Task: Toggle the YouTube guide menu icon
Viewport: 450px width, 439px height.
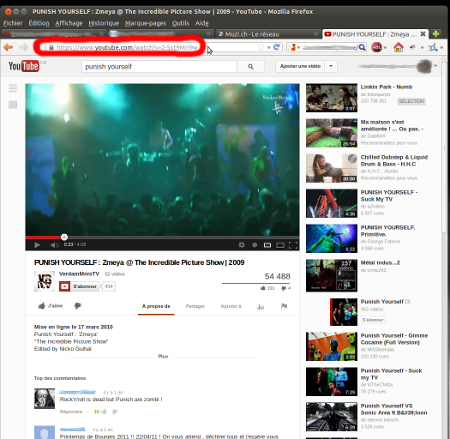Action: coord(13,88)
